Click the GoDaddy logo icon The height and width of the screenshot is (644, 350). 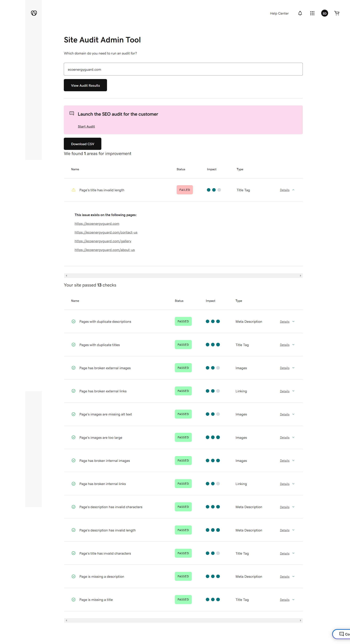[34, 13]
